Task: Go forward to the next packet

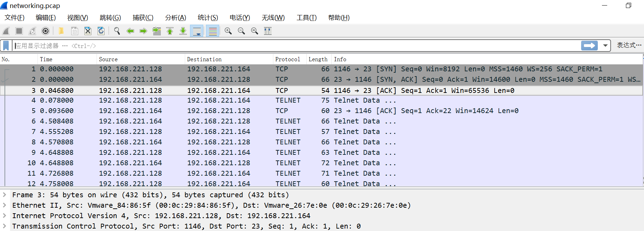Action: (x=143, y=31)
